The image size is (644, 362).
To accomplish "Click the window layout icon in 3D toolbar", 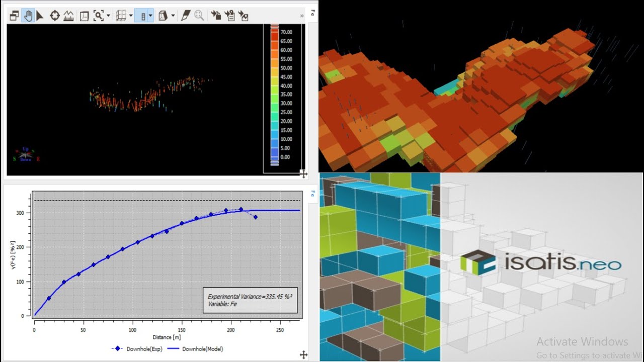I will pyautogui.click(x=14, y=16).
